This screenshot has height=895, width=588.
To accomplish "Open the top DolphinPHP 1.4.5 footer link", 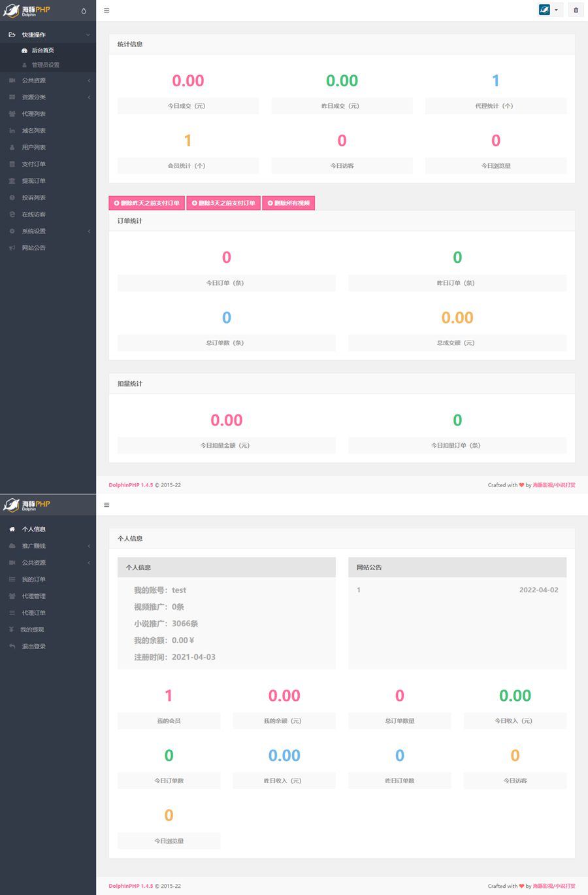I will click(x=131, y=485).
